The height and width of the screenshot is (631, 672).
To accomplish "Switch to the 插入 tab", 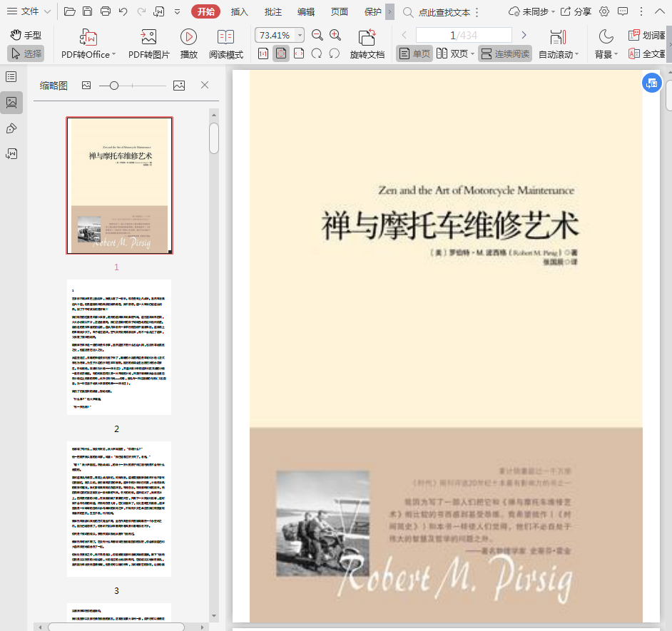I will click(240, 11).
